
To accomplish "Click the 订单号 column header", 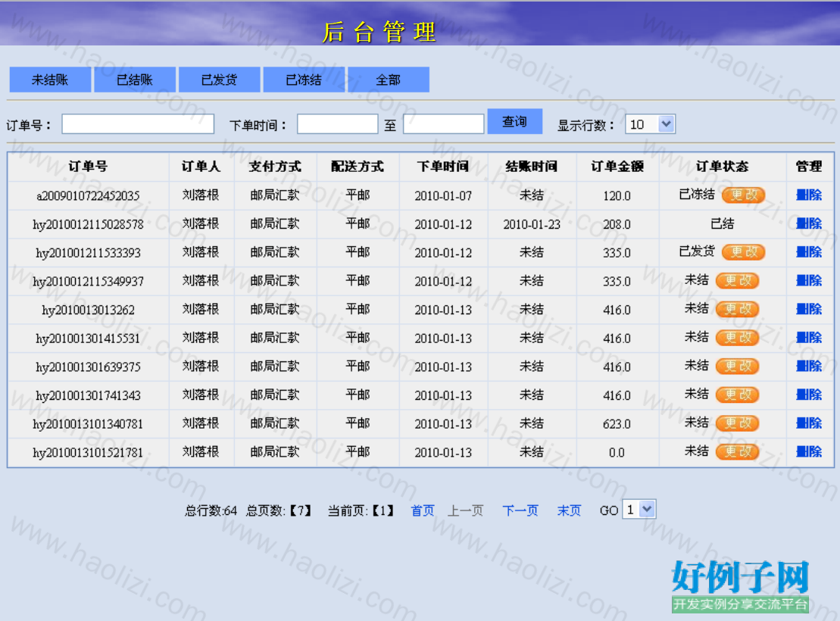I will pos(89,167).
